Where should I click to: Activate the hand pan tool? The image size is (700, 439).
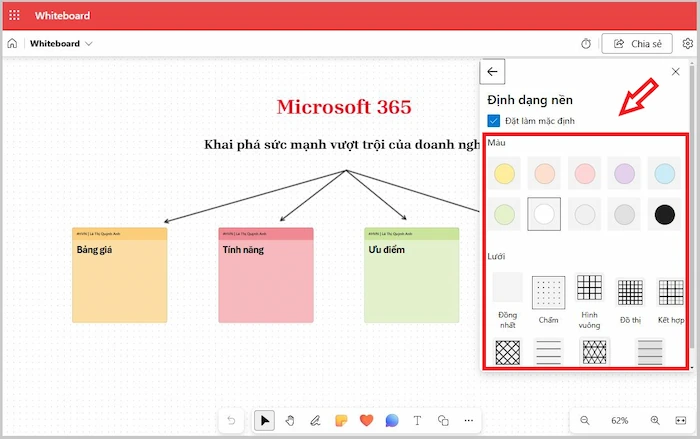290,420
